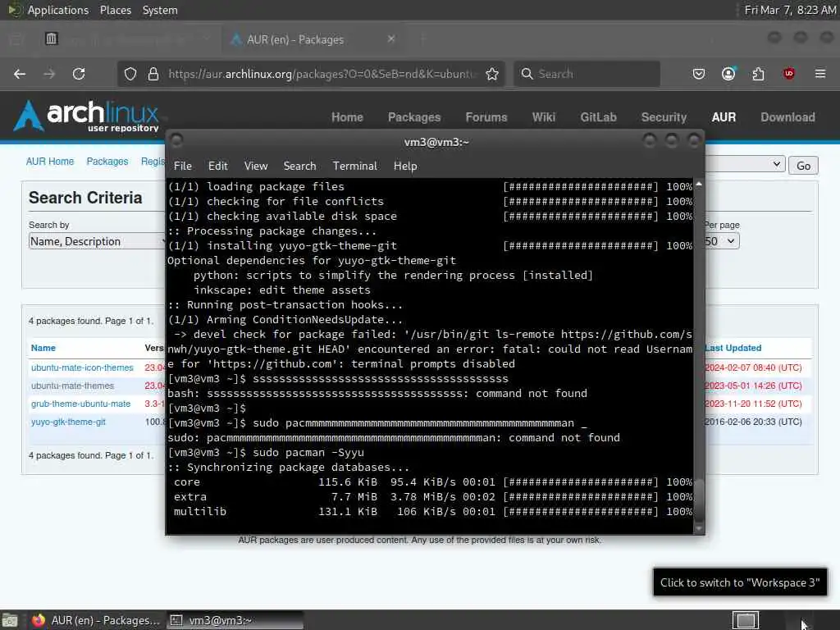Bookmark this page with the star icon
840x630 pixels.
click(x=492, y=74)
